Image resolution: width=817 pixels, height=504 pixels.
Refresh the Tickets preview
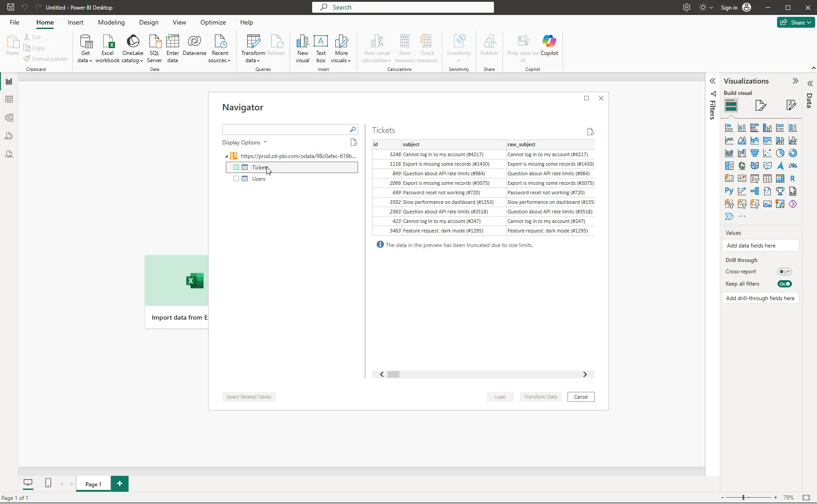point(590,132)
